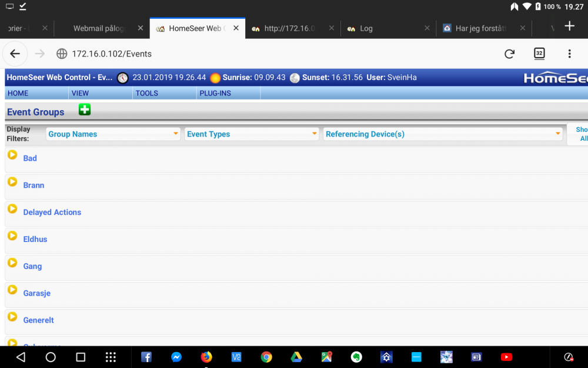
Task: Expand the Brann event group arrow
Action: click(12, 182)
